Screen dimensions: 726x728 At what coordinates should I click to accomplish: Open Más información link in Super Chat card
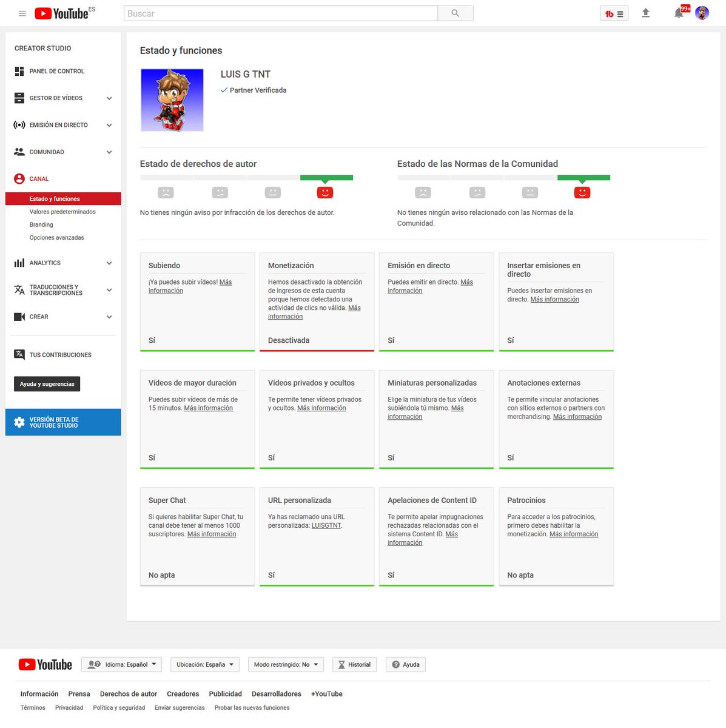tap(212, 534)
